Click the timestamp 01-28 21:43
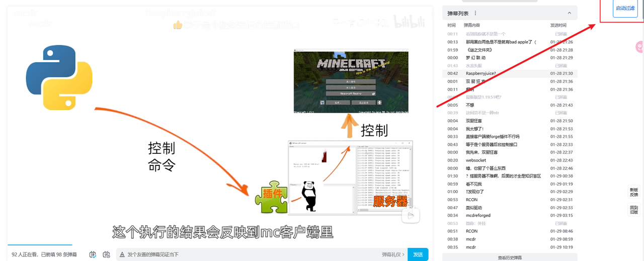 [561, 105]
